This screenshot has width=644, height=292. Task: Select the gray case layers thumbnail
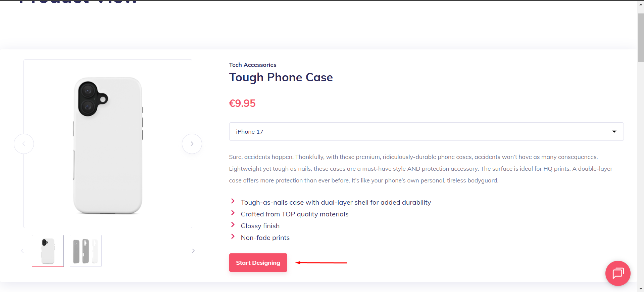[86, 251]
